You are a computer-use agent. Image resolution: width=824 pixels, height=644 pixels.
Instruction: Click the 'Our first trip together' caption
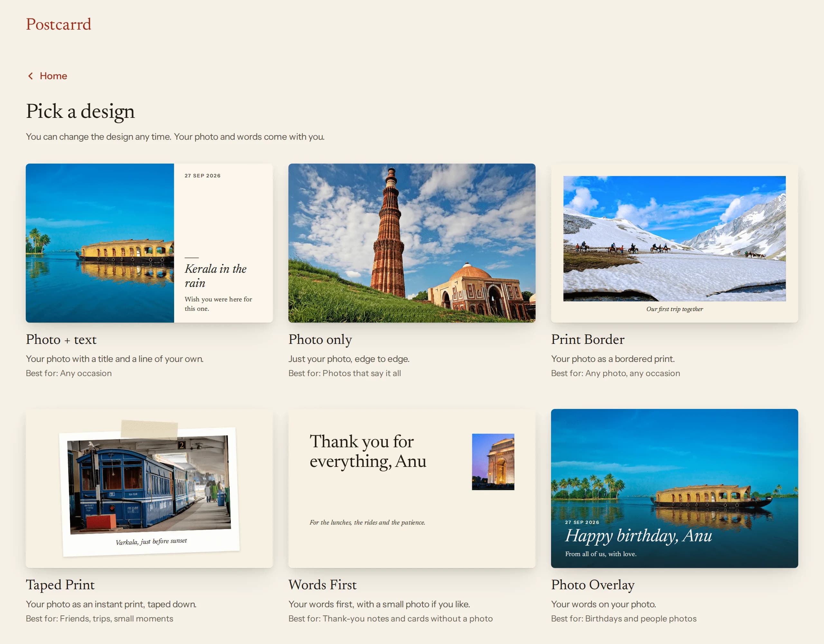(x=674, y=309)
